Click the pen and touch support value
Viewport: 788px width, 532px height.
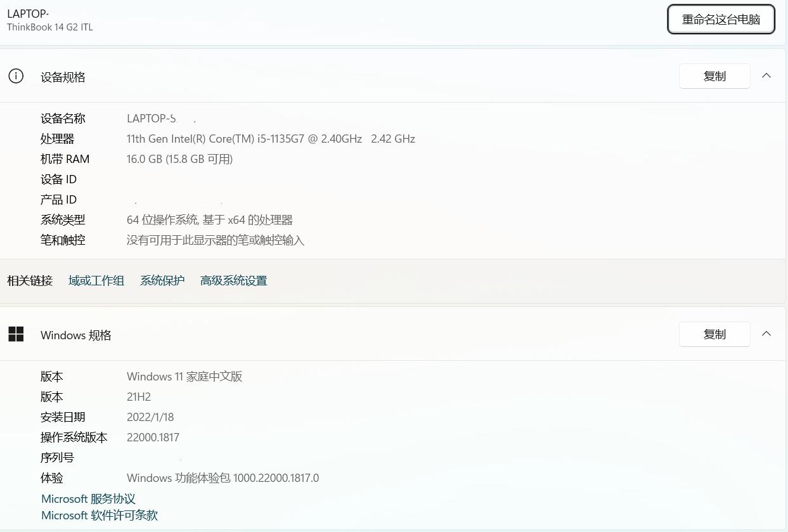(216, 240)
